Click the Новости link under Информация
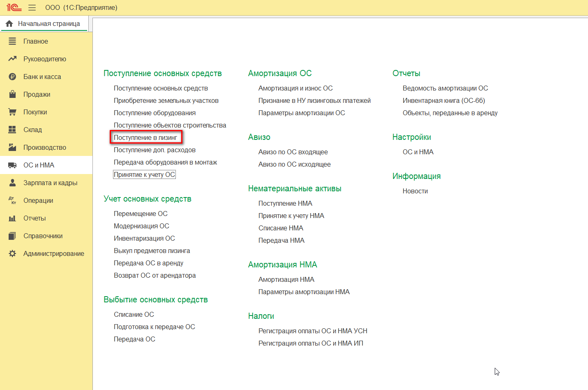This screenshot has width=588, height=390. coord(415,191)
